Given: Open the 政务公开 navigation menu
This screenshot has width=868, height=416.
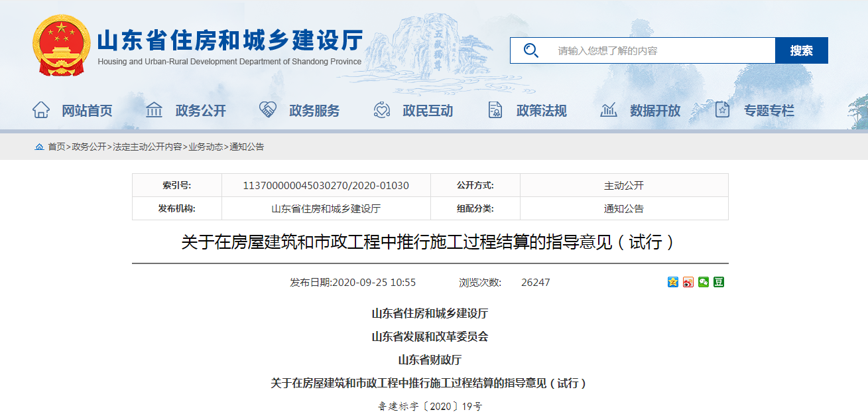Looking at the screenshot, I should 200,111.
